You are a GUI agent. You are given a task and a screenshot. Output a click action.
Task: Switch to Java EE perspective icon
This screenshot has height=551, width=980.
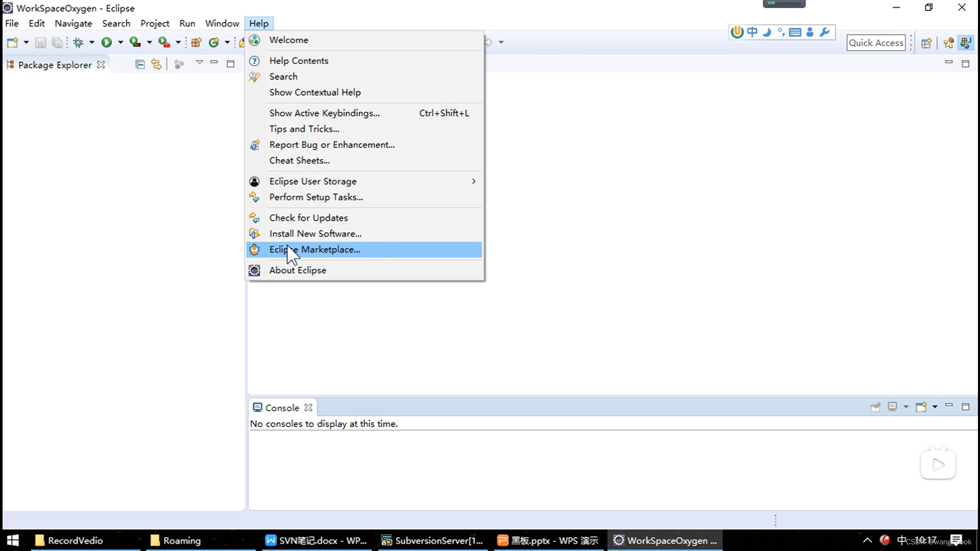pyautogui.click(x=966, y=43)
